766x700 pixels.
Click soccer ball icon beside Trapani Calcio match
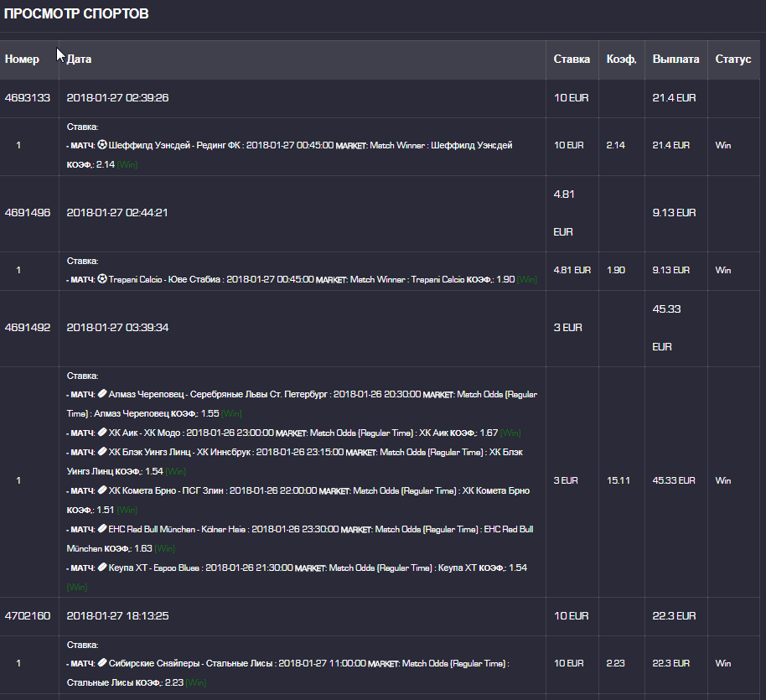[x=102, y=279]
